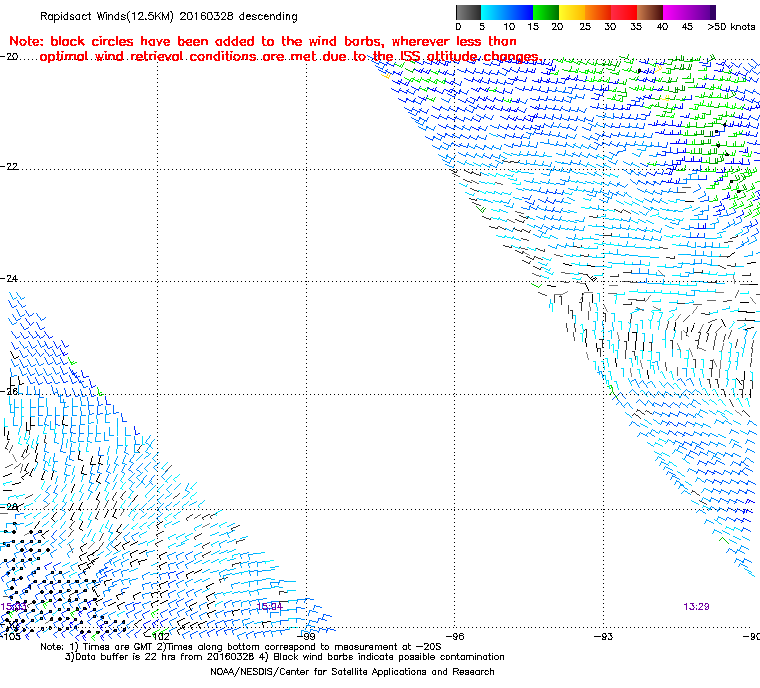Click the cyan-to-blue 5–15 knots color bar segment
The image size is (760, 688).
coord(507,12)
